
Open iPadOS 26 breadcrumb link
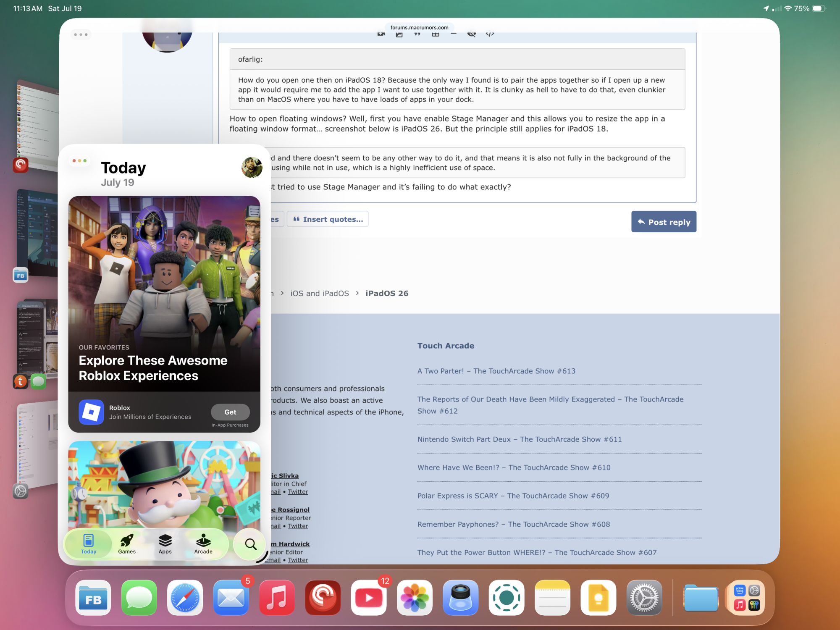coord(387,293)
